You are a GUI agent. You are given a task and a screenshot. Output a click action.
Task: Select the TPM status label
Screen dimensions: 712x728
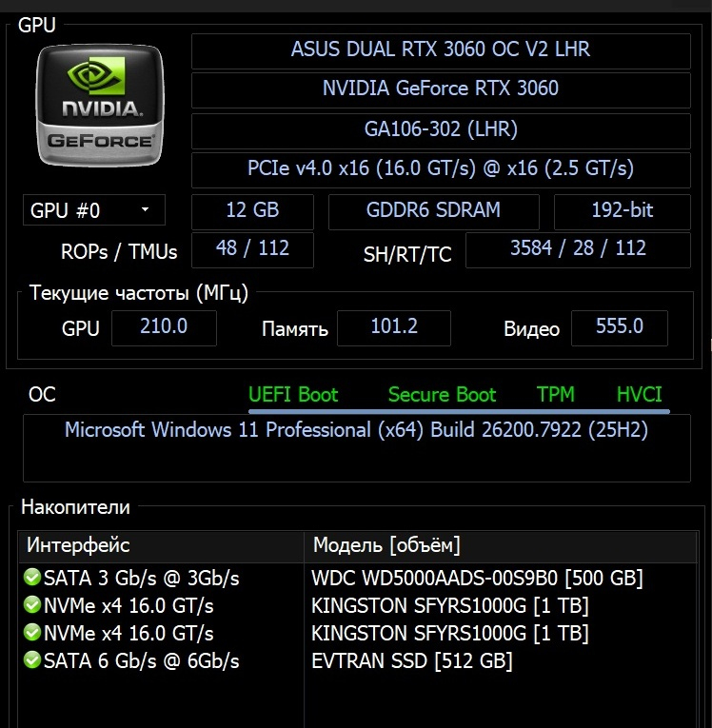[x=556, y=395]
